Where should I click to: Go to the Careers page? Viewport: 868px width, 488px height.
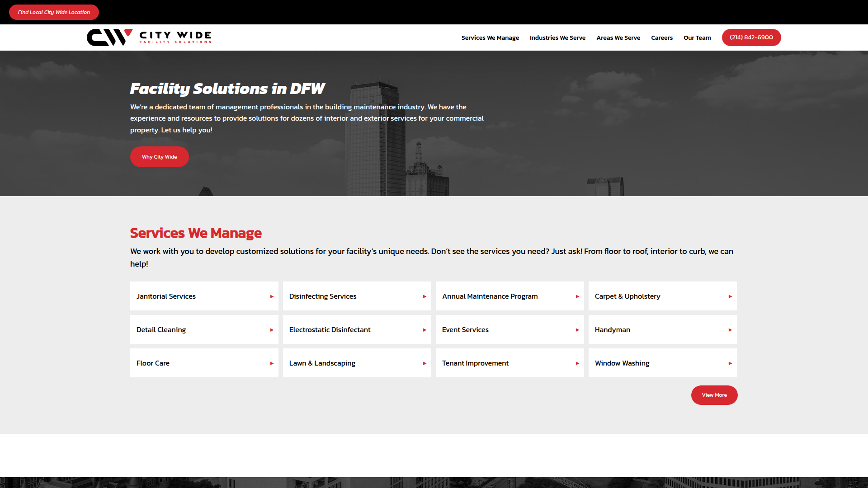pos(662,38)
